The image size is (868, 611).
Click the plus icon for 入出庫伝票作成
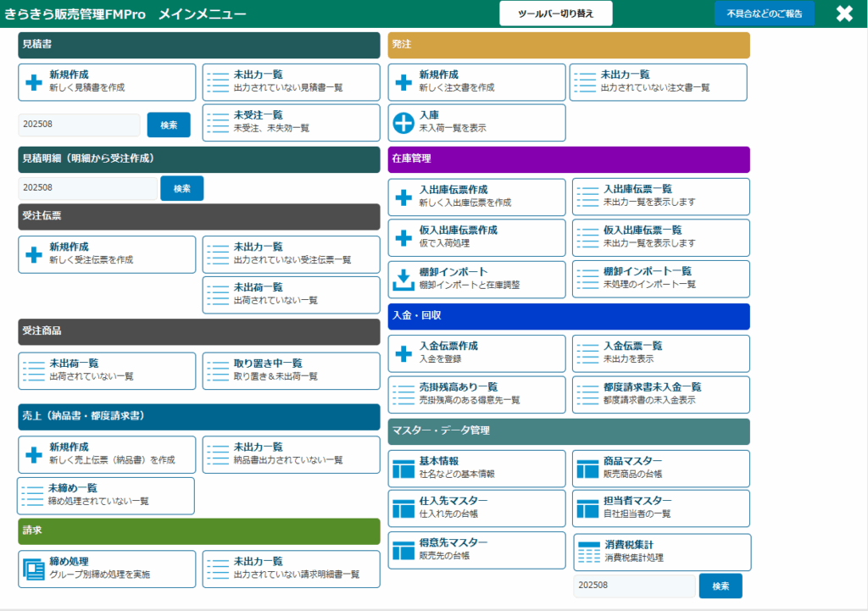[403, 197]
